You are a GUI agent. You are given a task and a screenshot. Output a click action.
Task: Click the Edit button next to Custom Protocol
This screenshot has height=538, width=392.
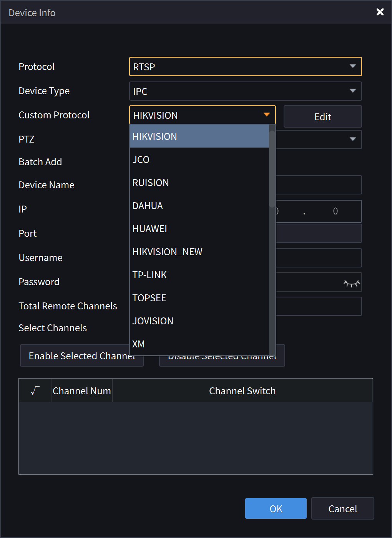pyautogui.click(x=322, y=116)
